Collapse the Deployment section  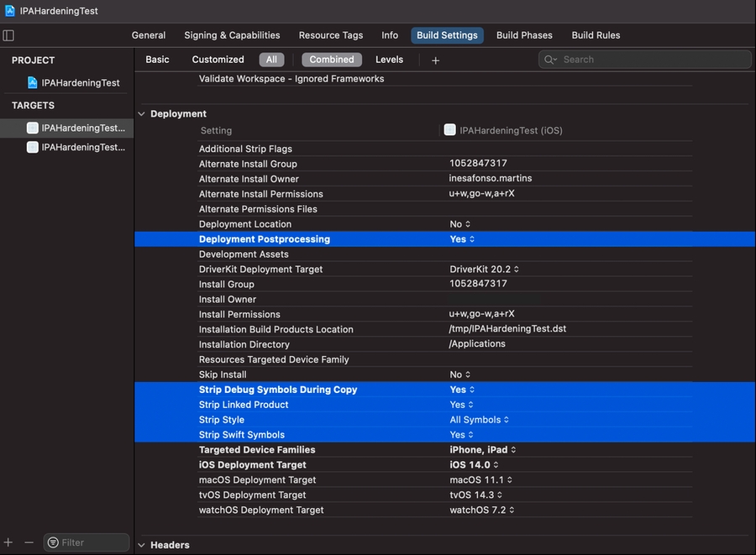[x=141, y=114]
